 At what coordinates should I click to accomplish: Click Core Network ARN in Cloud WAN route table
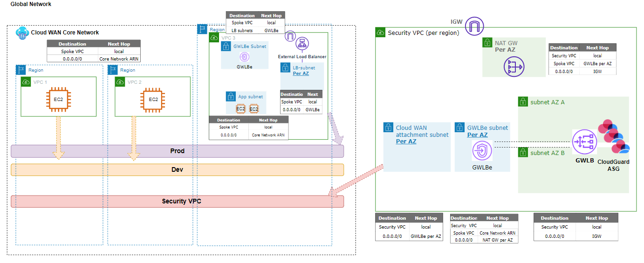pos(119,59)
